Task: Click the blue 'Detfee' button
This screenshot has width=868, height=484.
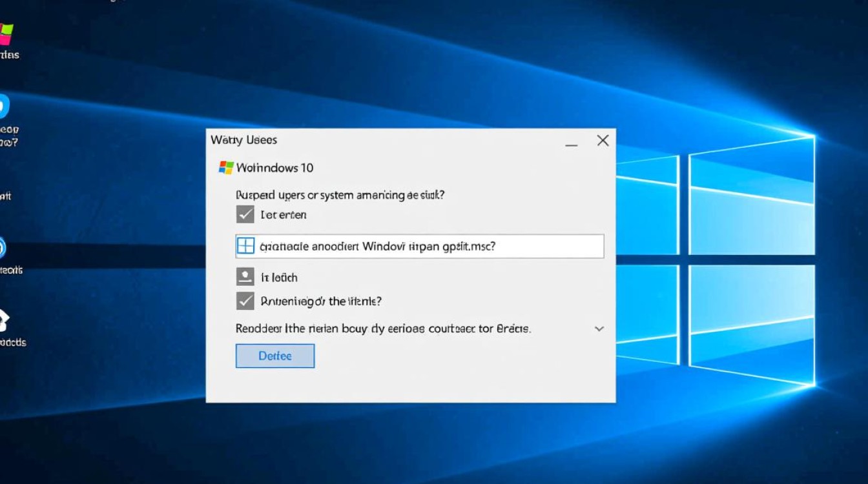Action: coord(275,356)
